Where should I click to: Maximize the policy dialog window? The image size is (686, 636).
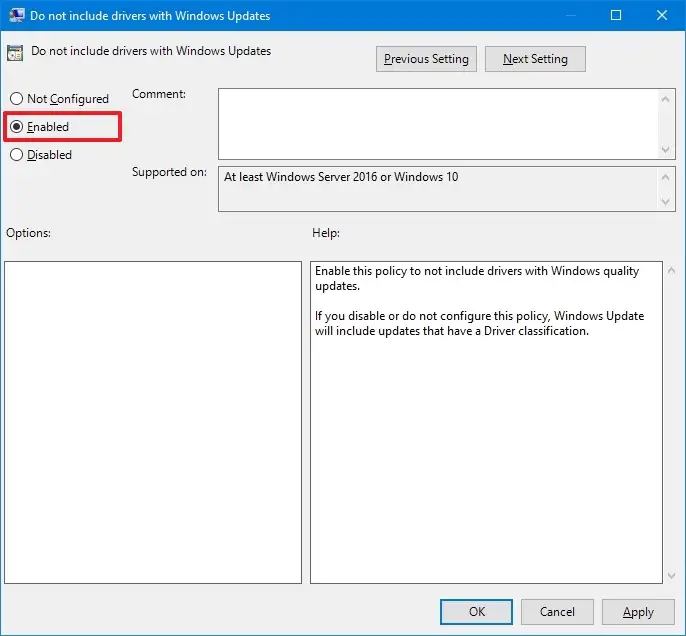(616, 15)
